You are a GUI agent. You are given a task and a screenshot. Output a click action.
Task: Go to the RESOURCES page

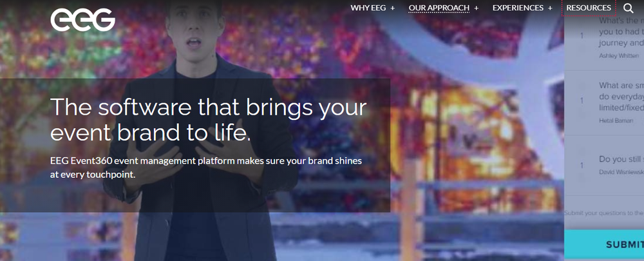[x=589, y=8]
